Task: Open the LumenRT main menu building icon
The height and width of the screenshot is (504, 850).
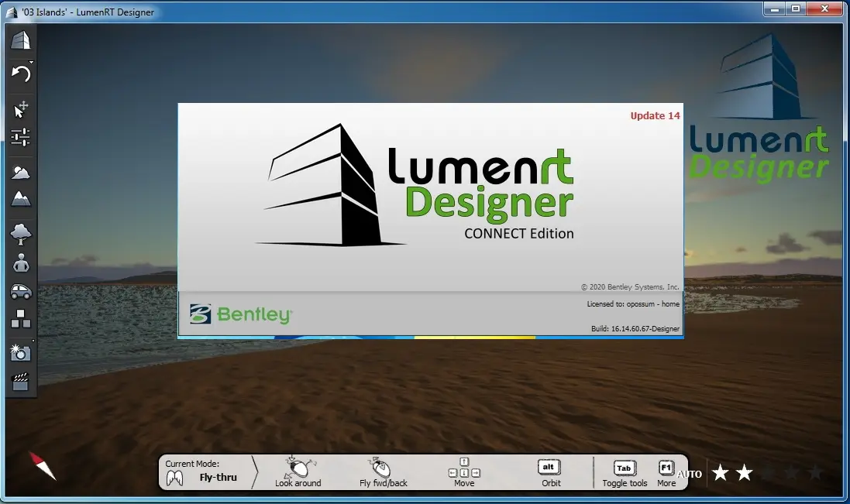Action: [x=21, y=40]
